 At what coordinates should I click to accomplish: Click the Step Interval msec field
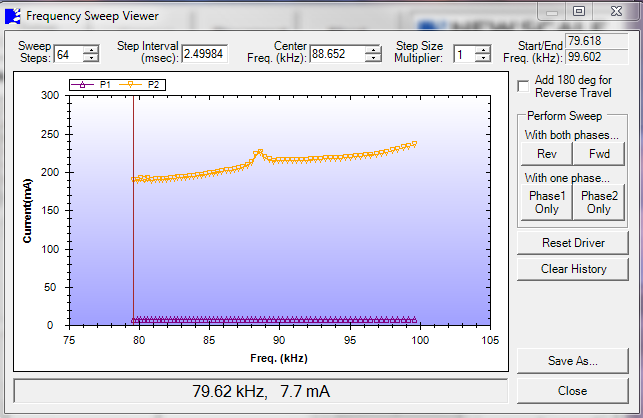(x=205, y=54)
